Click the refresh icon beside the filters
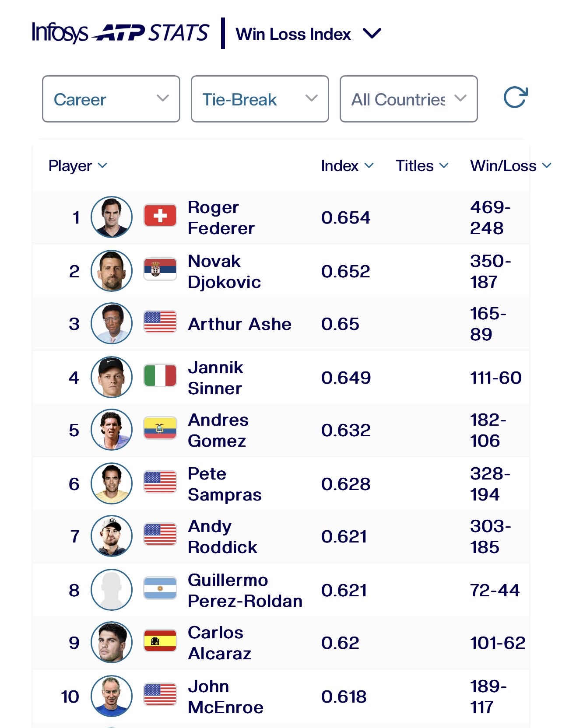Image resolution: width=562 pixels, height=728 pixels. click(516, 97)
